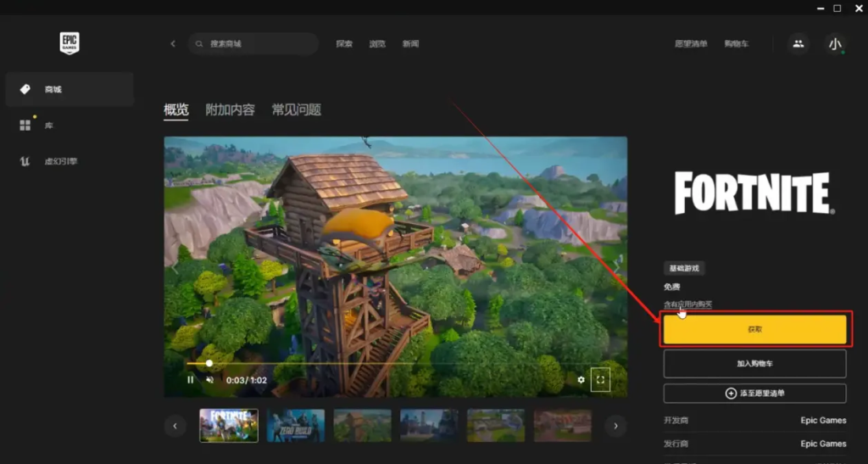868x464 pixels.
Task: Maximize the launcher window
Action: tap(837, 8)
